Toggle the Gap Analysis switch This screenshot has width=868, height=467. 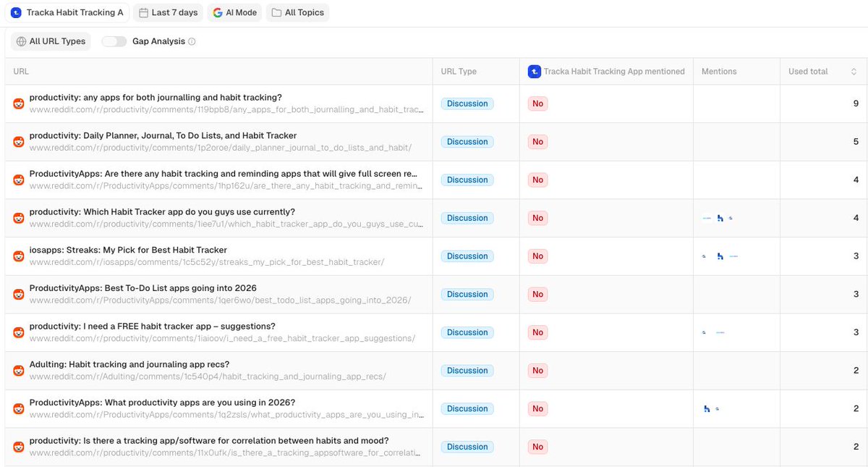114,41
